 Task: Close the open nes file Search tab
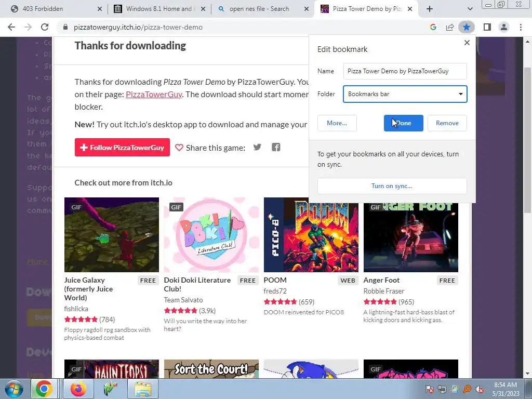coord(307,9)
